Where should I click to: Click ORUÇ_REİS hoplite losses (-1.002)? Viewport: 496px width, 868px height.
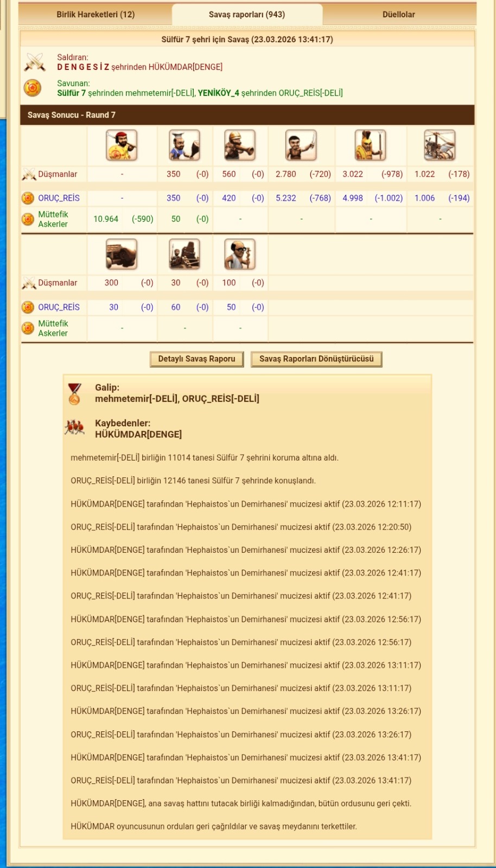tap(389, 198)
